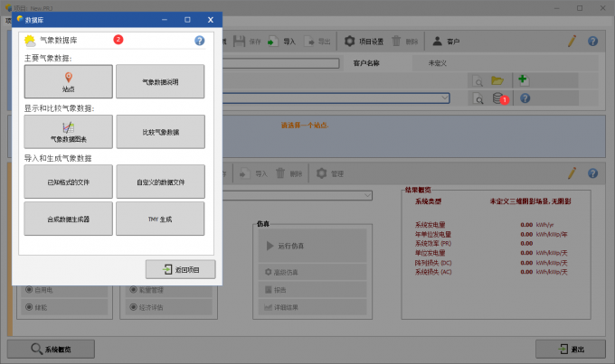Click the 导出 export icon in project toolbar
This screenshot has height=364, width=615.
[x=309, y=42]
